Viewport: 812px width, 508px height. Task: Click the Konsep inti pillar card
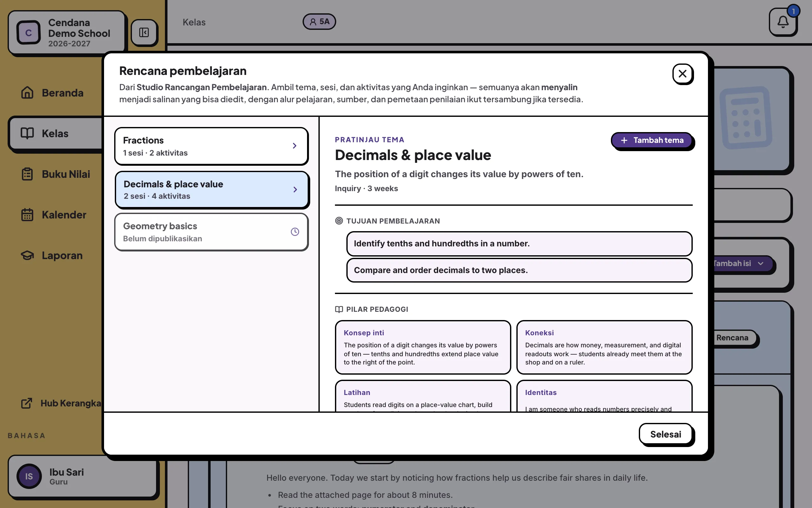point(423,347)
